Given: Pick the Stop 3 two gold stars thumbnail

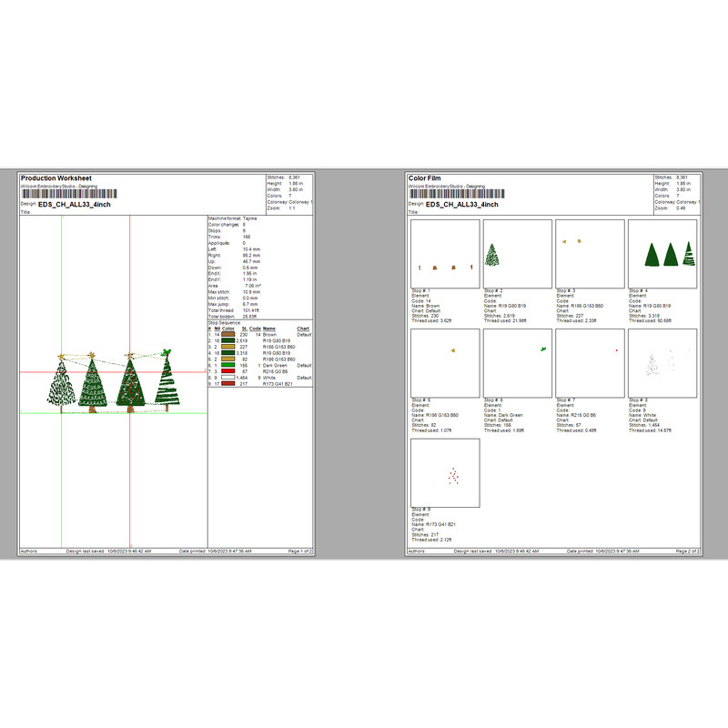Looking at the screenshot, I should coord(590,254).
